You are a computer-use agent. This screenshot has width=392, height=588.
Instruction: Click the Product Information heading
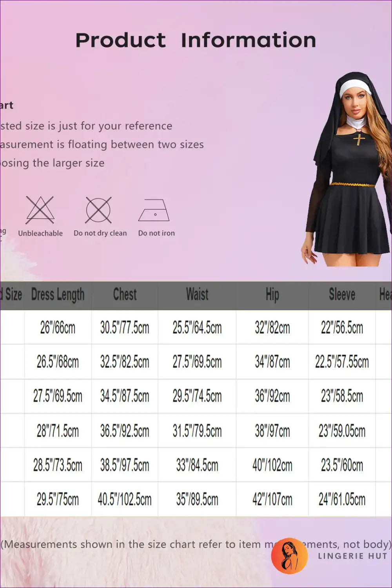pos(196,40)
